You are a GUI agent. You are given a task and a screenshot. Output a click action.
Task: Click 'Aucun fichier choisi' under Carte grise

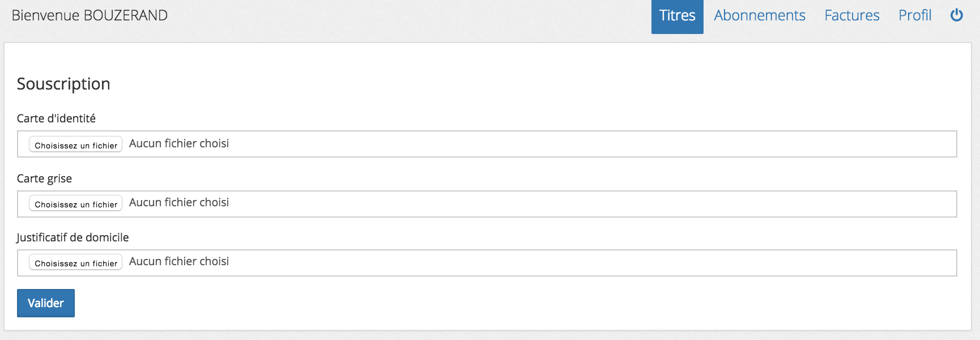pyautogui.click(x=179, y=202)
